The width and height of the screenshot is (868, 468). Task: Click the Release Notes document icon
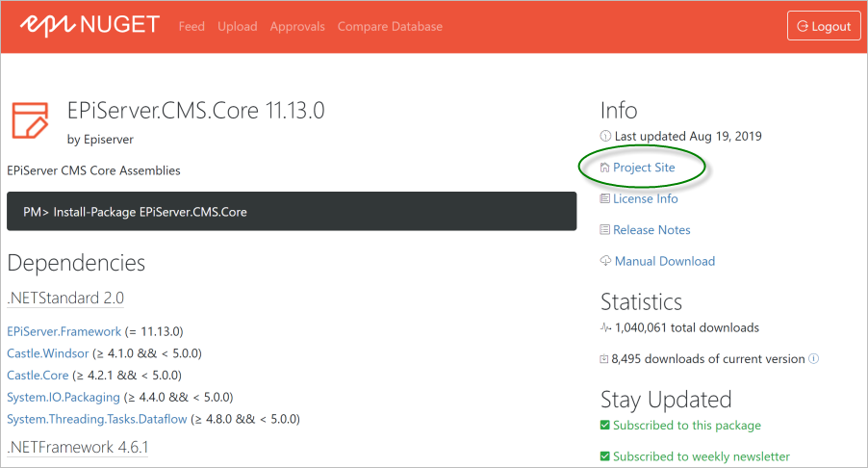pyautogui.click(x=605, y=230)
